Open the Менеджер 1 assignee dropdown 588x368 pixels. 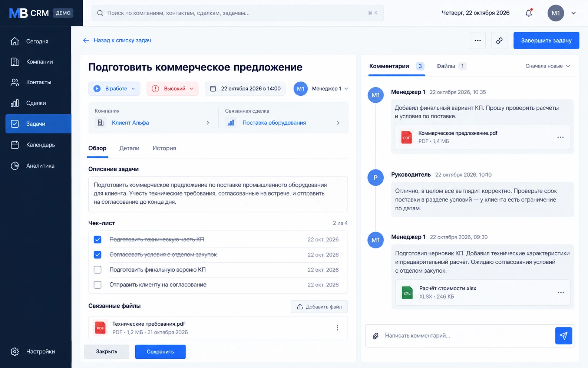[x=321, y=89]
